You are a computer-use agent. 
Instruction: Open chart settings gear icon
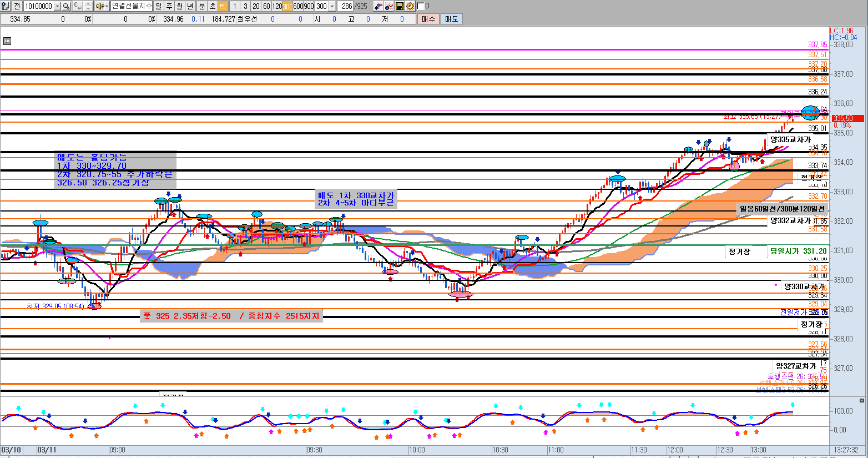click(x=410, y=6)
